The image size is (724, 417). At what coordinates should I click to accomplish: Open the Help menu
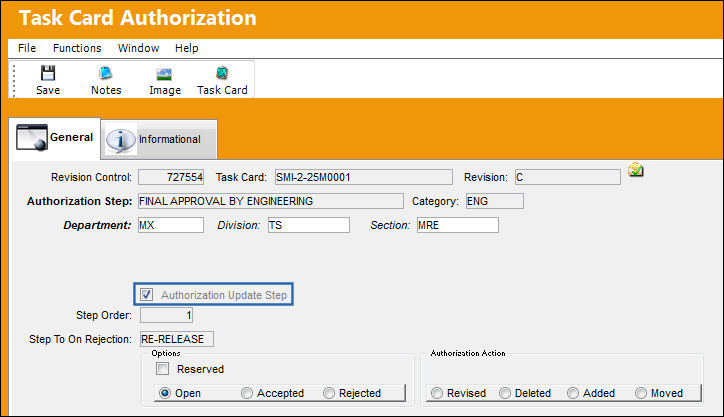tap(187, 48)
